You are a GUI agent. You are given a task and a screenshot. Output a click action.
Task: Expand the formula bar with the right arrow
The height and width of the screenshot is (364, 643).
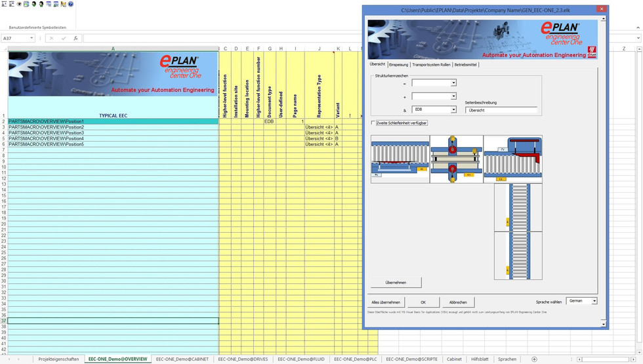638,38
